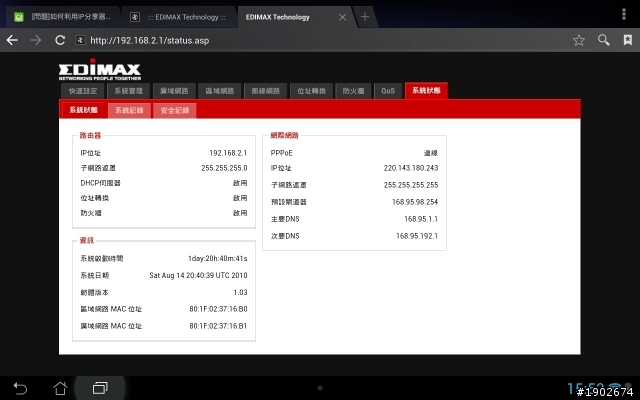Click WAN MAC address 80:1F:02:37:16:B1
This screenshot has width=640, height=400.
click(x=218, y=326)
